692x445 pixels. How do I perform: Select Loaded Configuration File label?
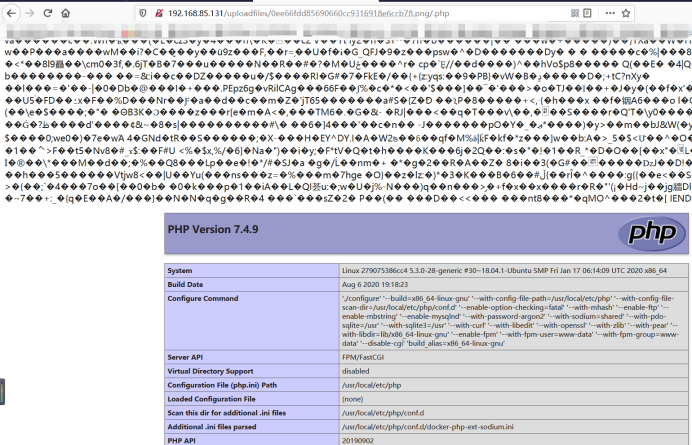[211, 399]
